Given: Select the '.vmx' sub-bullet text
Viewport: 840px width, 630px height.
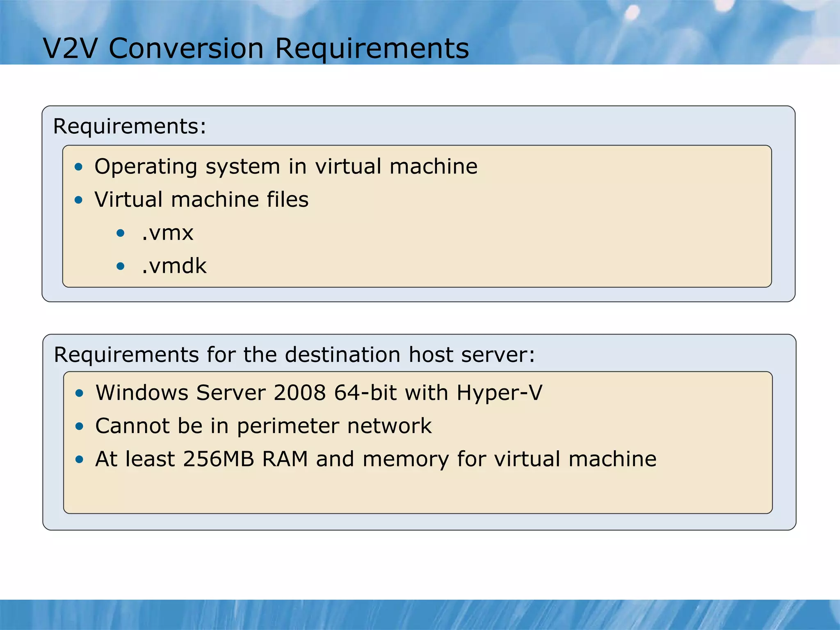Looking at the screenshot, I should (x=167, y=233).
